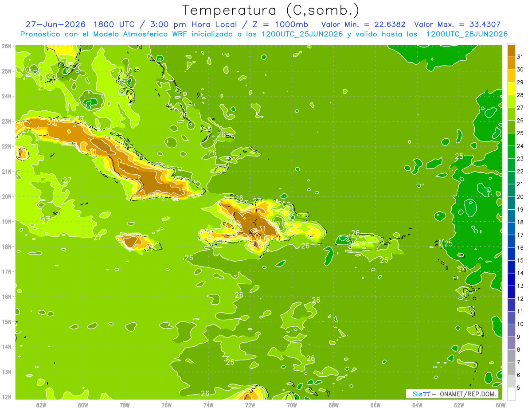Click the latitude label 12N
The height and width of the screenshot is (411, 532).
click(7, 397)
